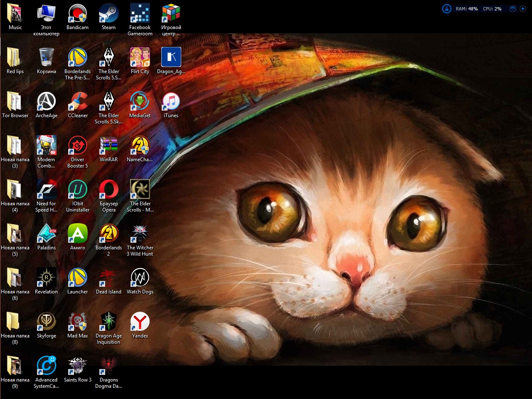
Task: Launch Revelation shortcut
Action: point(46,281)
